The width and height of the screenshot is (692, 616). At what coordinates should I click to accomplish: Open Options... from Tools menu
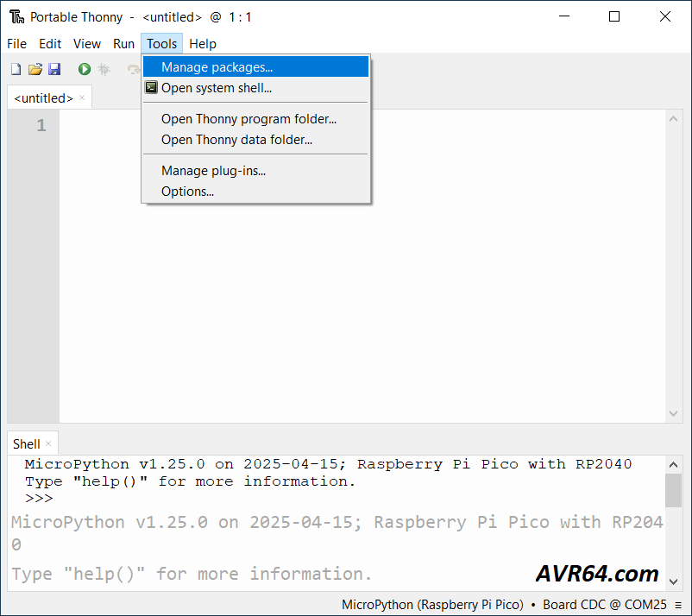pyautogui.click(x=255, y=191)
